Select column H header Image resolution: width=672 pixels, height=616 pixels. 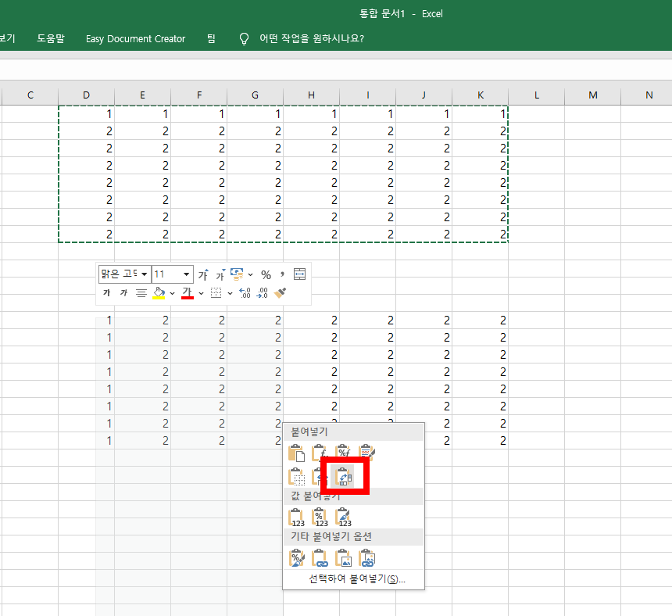tap(311, 95)
